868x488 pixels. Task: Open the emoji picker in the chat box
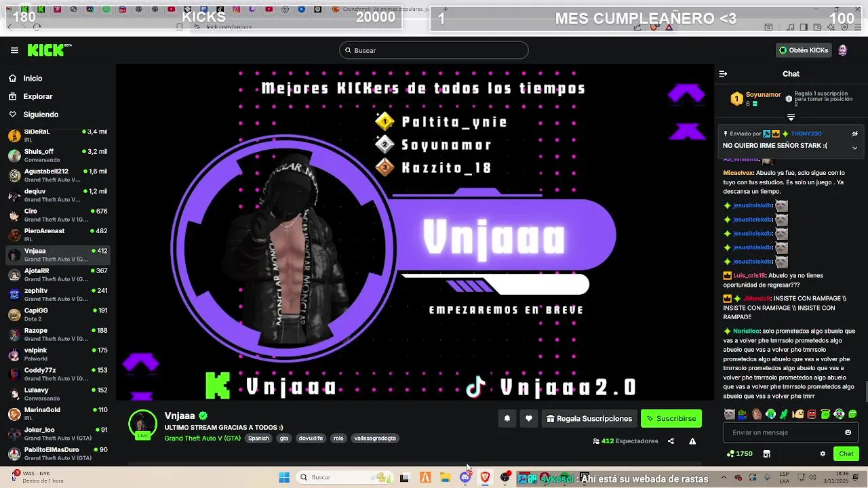click(x=848, y=432)
